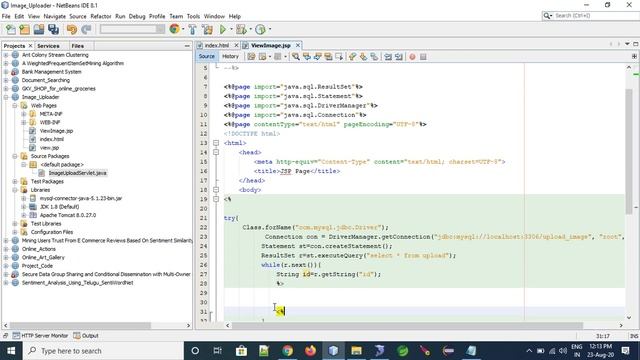
Task: Open the Output panel button
Action: pyautogui.click(x=86, y=336)
